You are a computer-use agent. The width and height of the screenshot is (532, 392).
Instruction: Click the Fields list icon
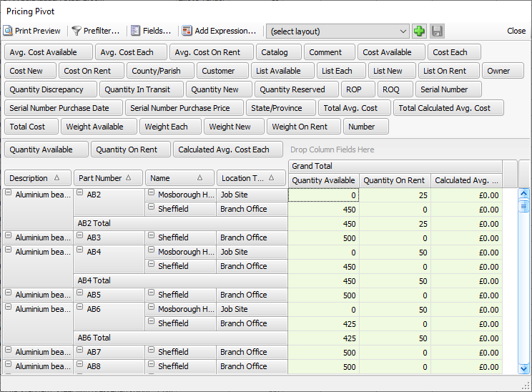pyautogui.click(x=135, y=31)
